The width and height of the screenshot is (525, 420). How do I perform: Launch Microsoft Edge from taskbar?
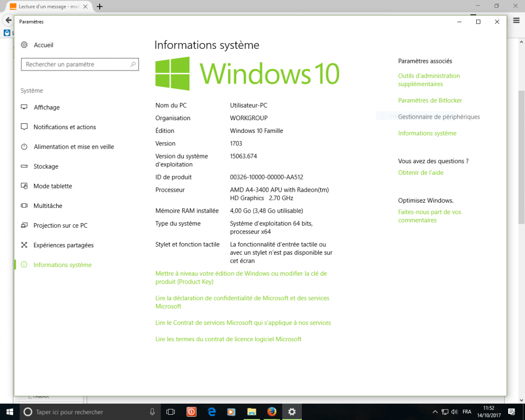pyautogui.click(x=211, y=412)
